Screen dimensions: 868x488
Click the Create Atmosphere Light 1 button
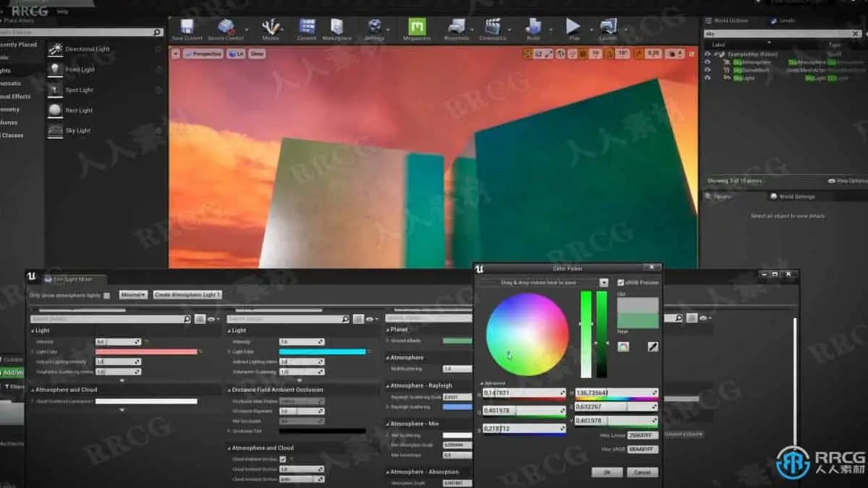(187, 295)
